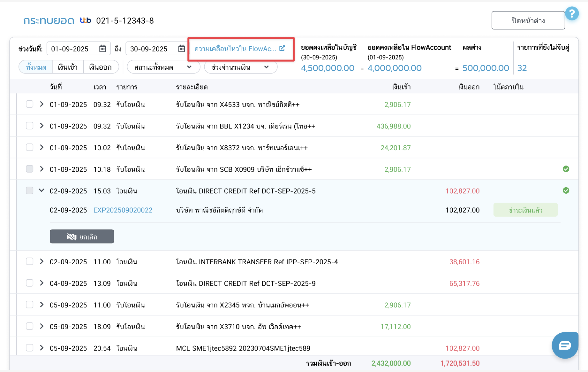Open the start date calendar picker
The width and height of the screenshot is (588, 372).
click(x=102, y=49)
